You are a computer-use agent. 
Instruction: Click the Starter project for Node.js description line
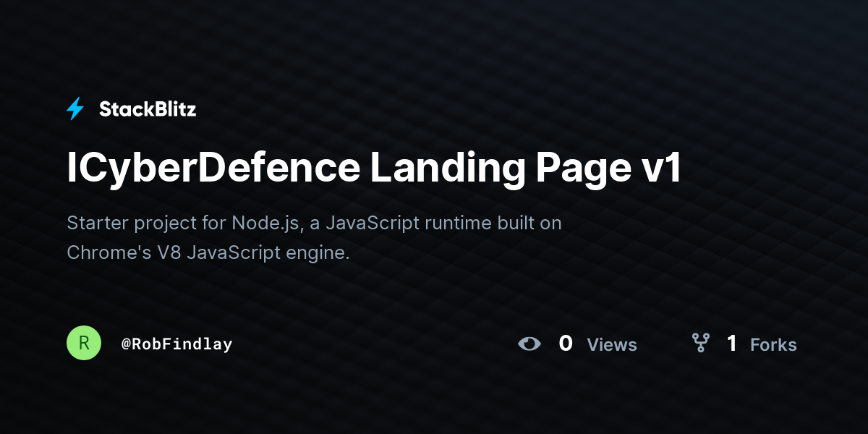click(x=314, y=223)
